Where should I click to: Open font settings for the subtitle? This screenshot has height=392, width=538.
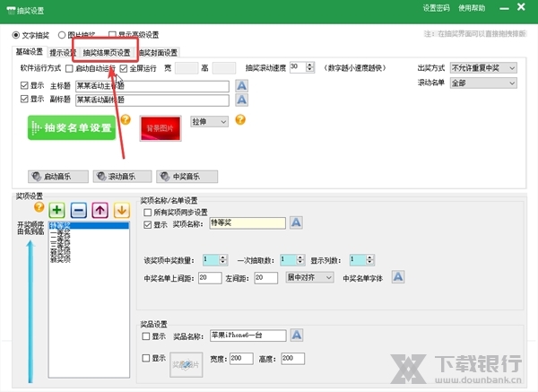pyautogui.click(x=241, y=100)
